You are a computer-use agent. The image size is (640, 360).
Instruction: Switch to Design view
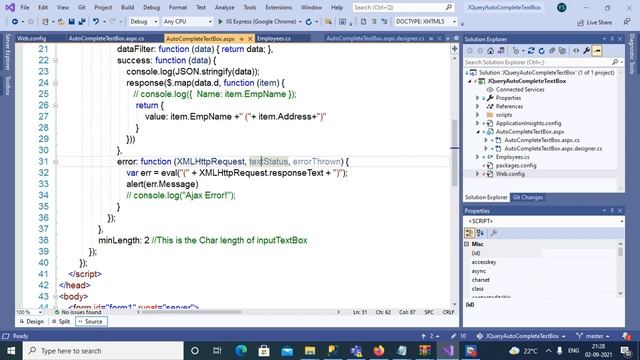[32, 322]
